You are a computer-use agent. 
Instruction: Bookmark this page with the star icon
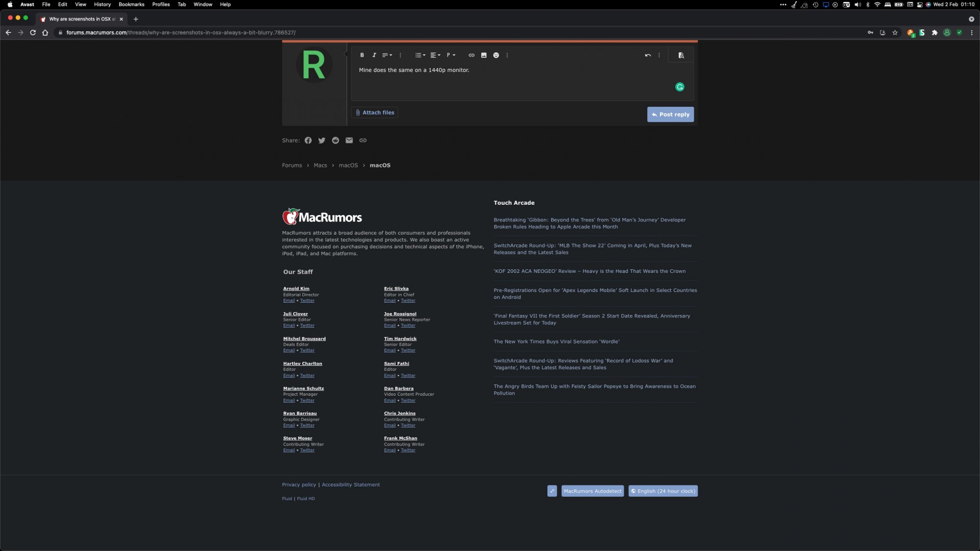[x=895, y=33]
